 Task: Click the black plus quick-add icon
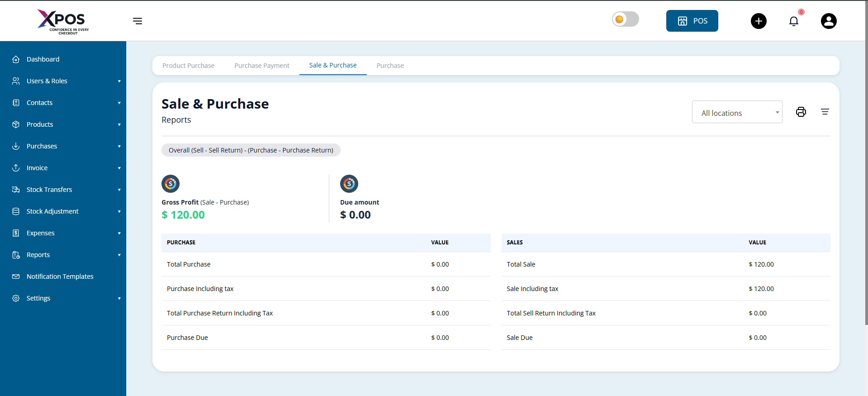point(759,21)
